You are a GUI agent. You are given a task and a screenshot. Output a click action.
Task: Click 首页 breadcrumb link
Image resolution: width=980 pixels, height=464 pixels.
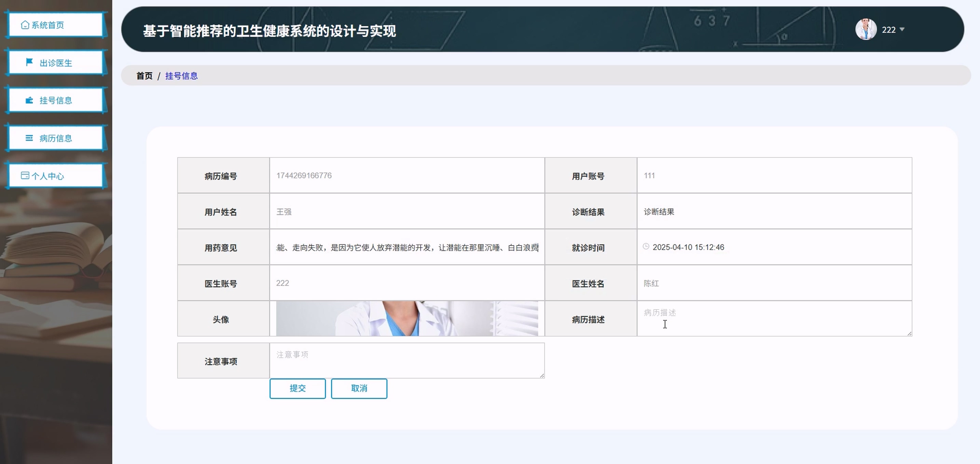click(x=144, y=76)
